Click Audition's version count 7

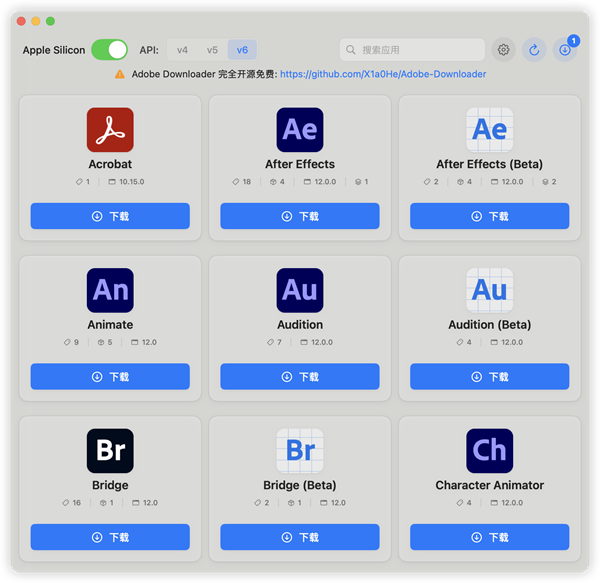(279, 342)
